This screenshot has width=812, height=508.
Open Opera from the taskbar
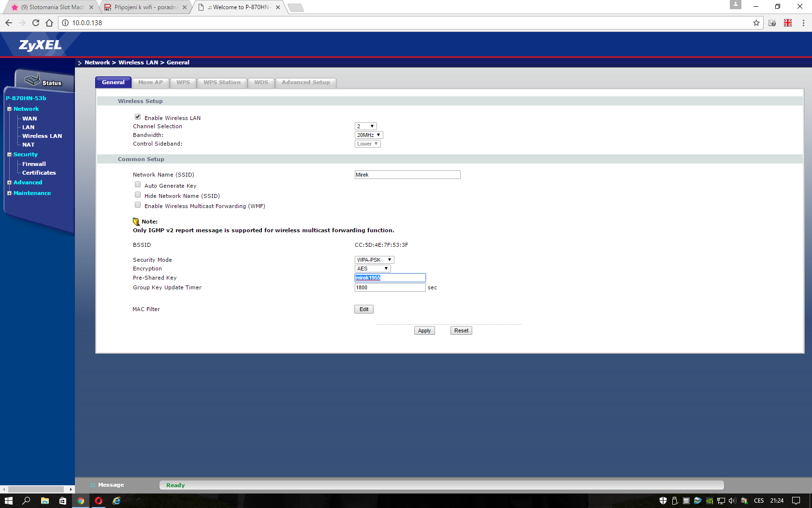(99, 501)
